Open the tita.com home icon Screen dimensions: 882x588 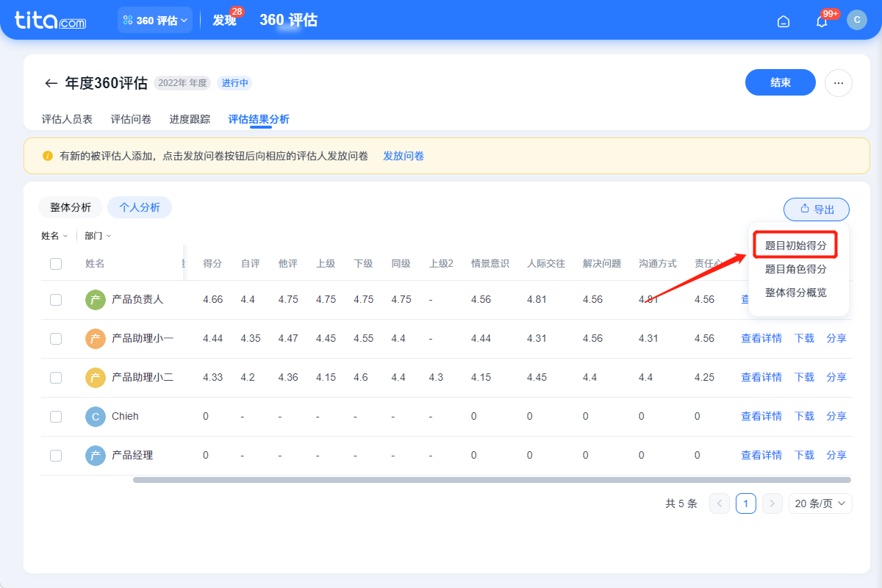[783, 21]
